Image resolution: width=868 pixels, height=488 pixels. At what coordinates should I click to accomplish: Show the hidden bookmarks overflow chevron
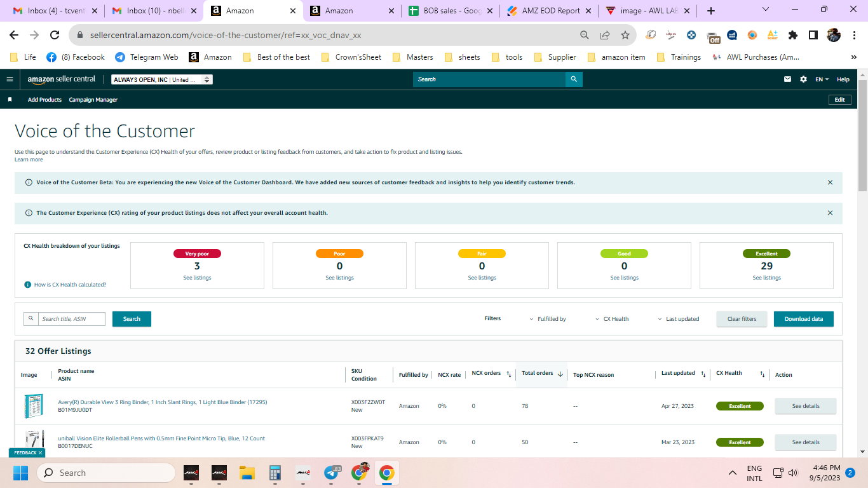[853, 57]
